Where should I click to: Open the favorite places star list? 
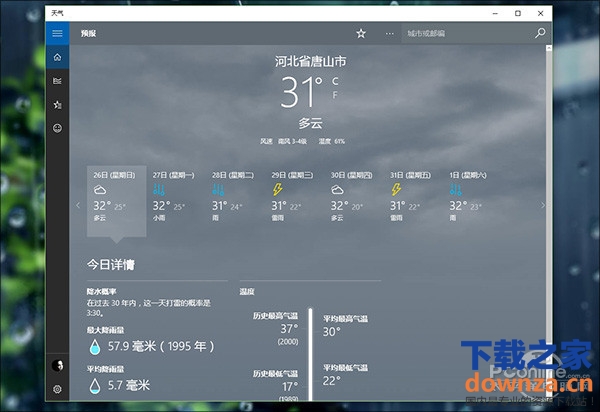pyautogui.click(x=57, y=104)
